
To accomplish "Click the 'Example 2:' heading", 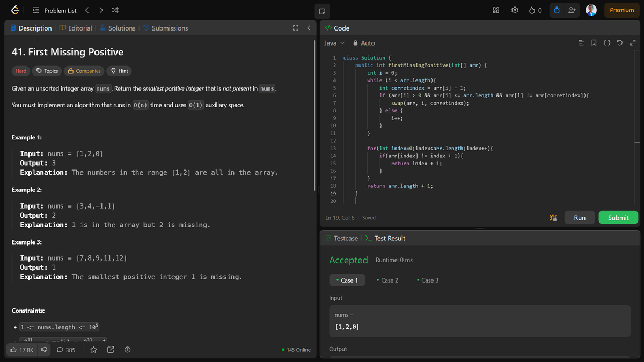I will coord(27,190).
